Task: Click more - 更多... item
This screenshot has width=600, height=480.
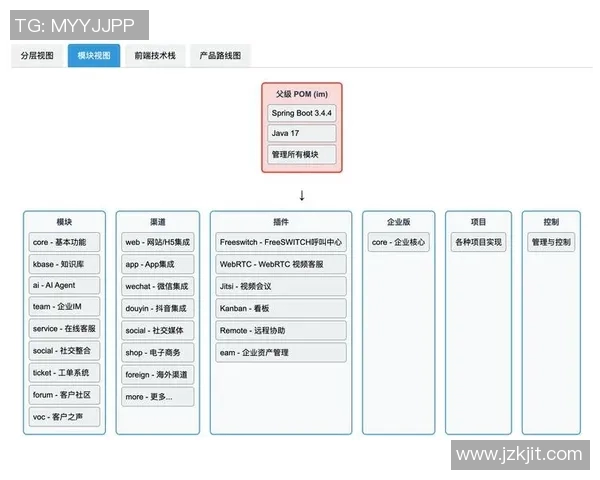Action: point(158,397)
